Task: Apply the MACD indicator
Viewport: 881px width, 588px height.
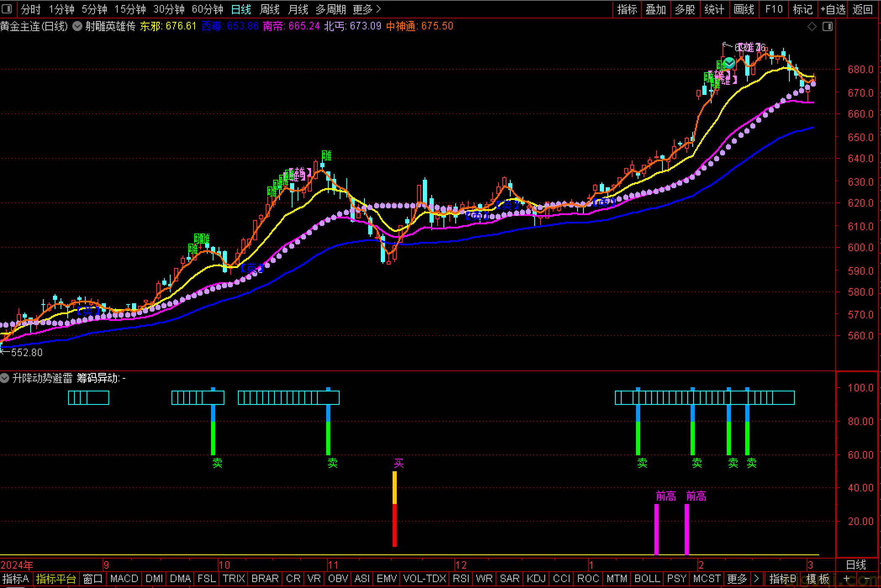Action: pyautogui.click(x=124, y=579)
